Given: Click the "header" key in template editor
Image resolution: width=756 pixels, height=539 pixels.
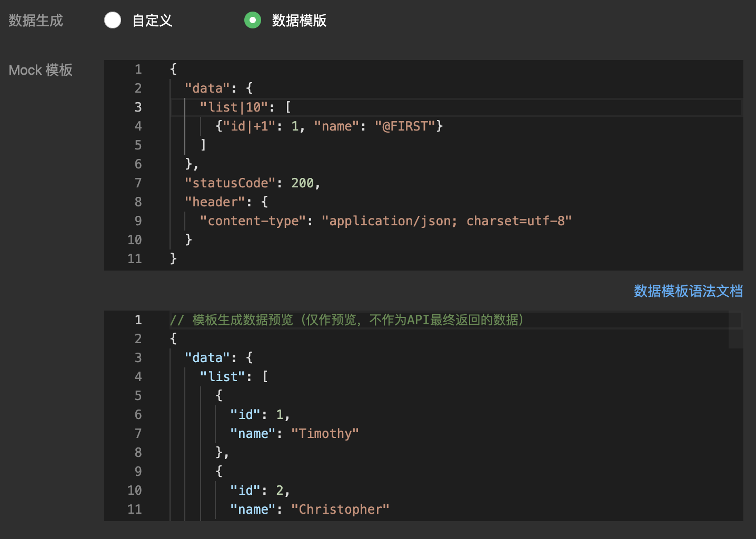Looking at the screenshot, I should (215, 202).
